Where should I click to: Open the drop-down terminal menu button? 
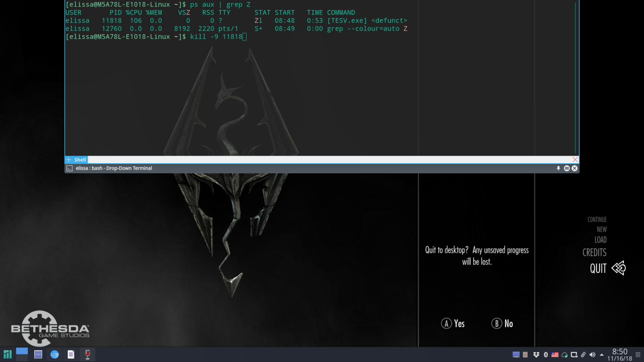pyautogui.click(x=567, y=169)
